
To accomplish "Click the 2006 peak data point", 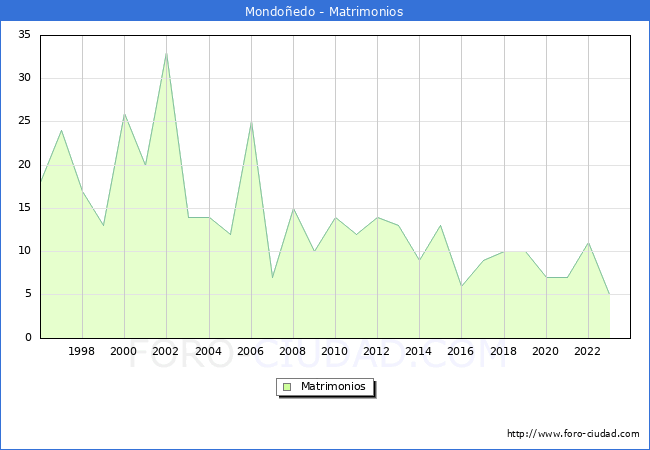I will [251, 122].
